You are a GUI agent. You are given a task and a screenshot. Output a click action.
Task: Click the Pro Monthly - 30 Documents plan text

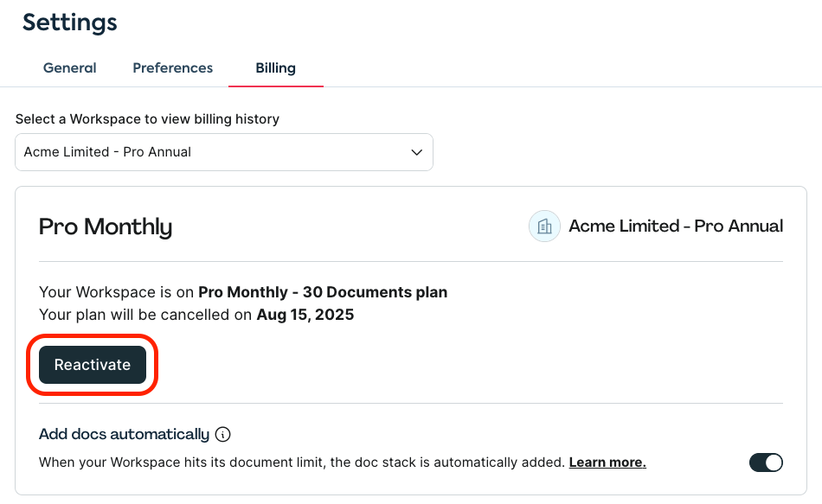pyautogui.click(x=323, y=292)
